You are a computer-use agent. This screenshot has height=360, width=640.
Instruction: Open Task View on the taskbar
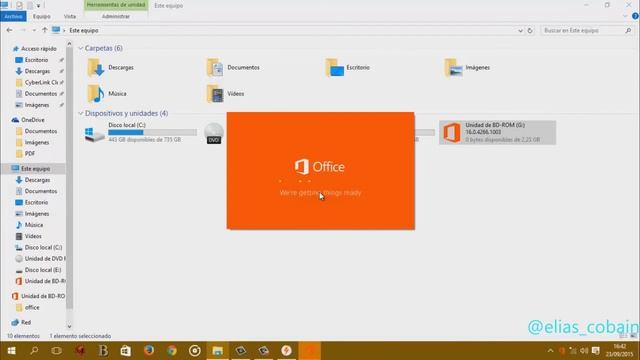click(x=57, y=351)
